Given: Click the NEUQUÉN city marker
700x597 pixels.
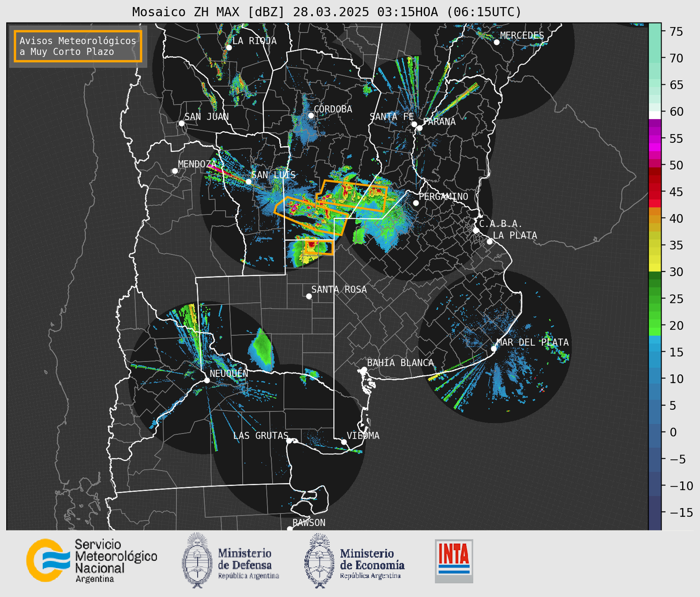Looking at the screenshot, I should pos(207,380).
